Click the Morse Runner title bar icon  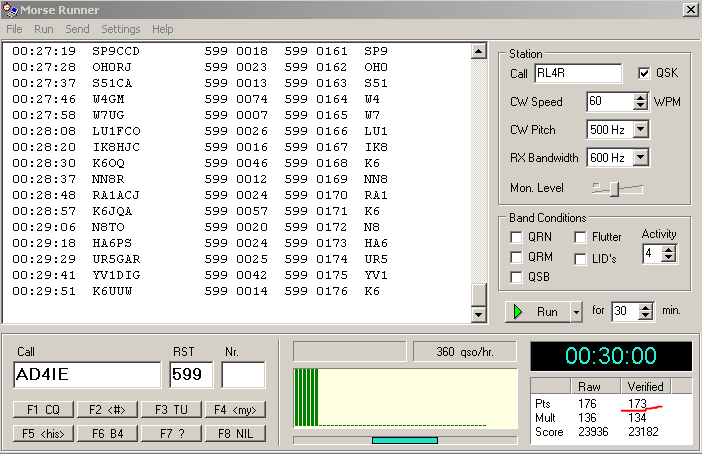coord(10,9)
